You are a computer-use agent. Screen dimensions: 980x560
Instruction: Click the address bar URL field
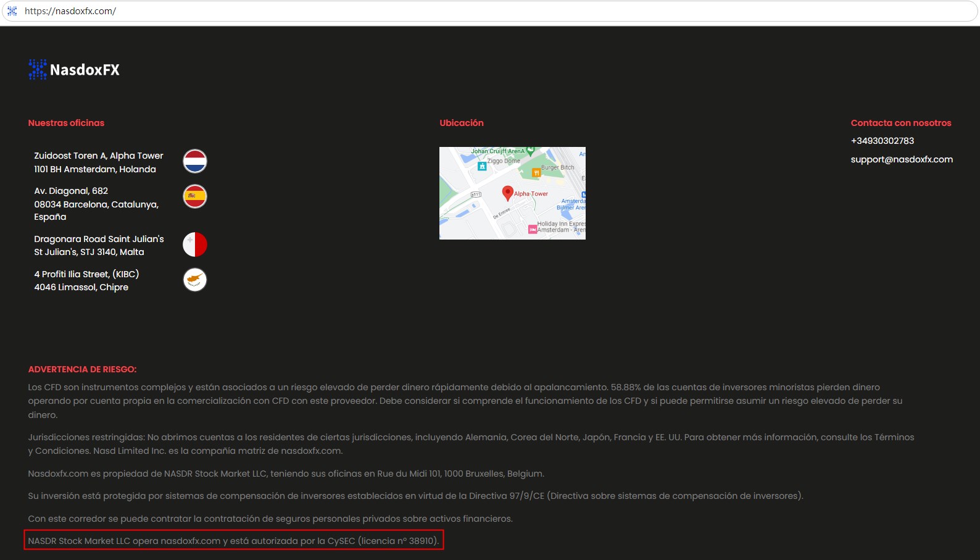[x=490, y=11]
